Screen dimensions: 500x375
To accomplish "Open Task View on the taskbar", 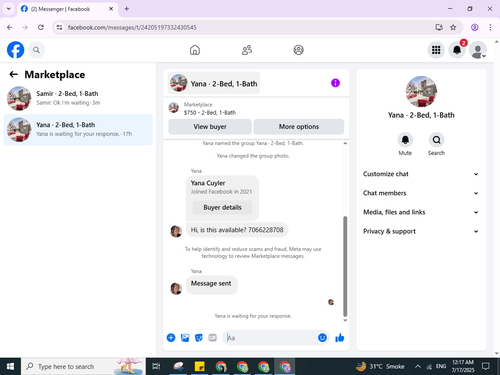I will (156, 366).
